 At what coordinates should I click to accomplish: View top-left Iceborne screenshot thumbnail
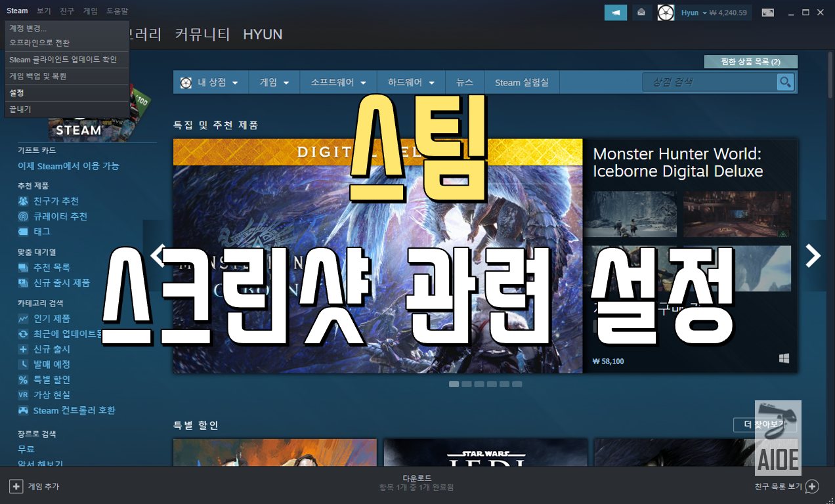(631, 214)
